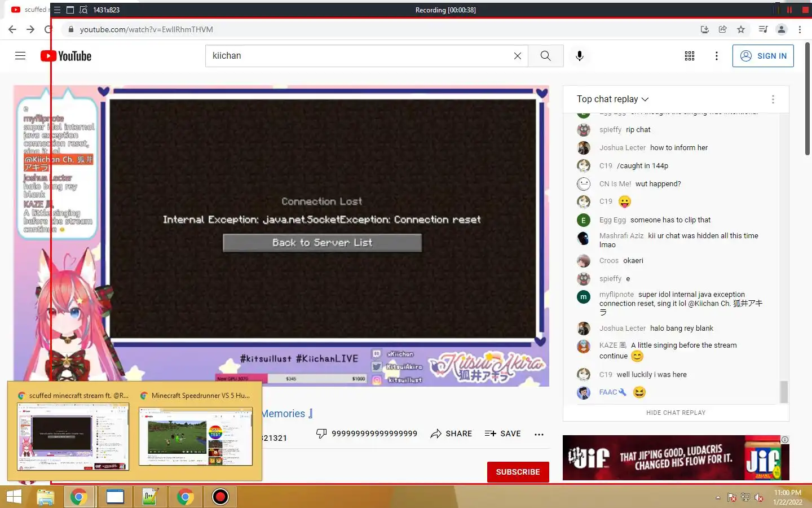The height and width of the screenshot is (508, 812).
Task: Click the first Chrome taskbar icon
Action: click(79, 497)
